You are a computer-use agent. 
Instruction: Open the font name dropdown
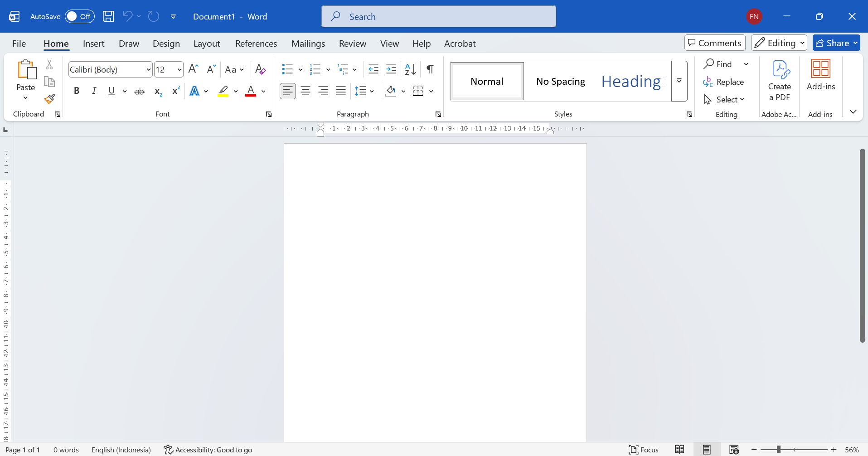coord(148,70)
